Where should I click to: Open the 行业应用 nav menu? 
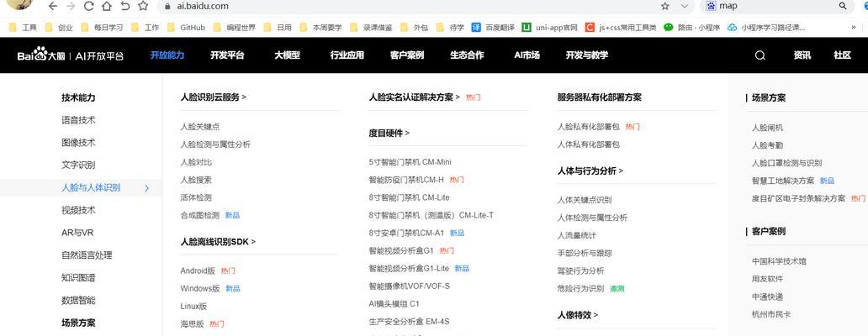pyautogui.click(x=347, y=55)
